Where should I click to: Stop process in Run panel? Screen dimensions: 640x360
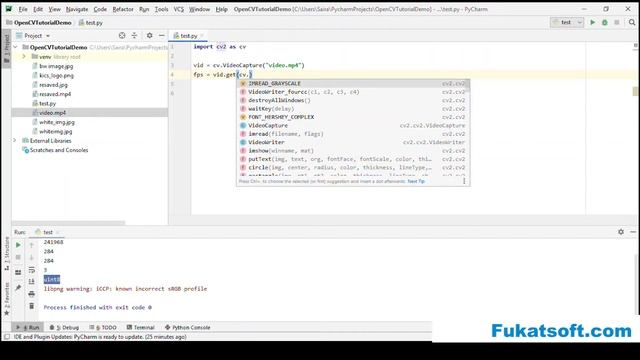pos(18,258)
